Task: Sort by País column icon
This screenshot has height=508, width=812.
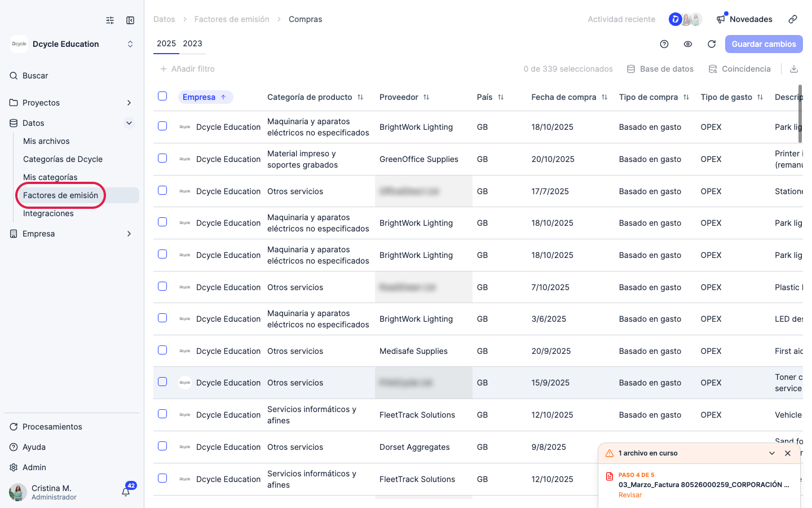Action: click(x=501, y=97)
